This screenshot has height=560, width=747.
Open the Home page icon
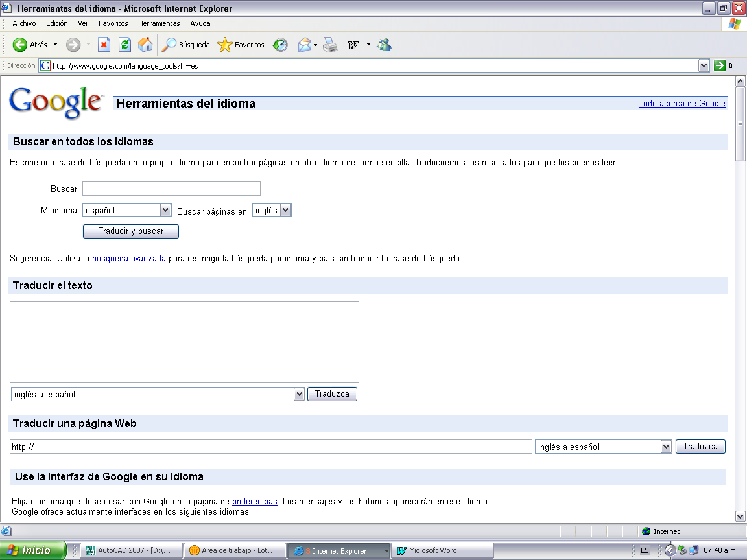click(x=145, y=45)
